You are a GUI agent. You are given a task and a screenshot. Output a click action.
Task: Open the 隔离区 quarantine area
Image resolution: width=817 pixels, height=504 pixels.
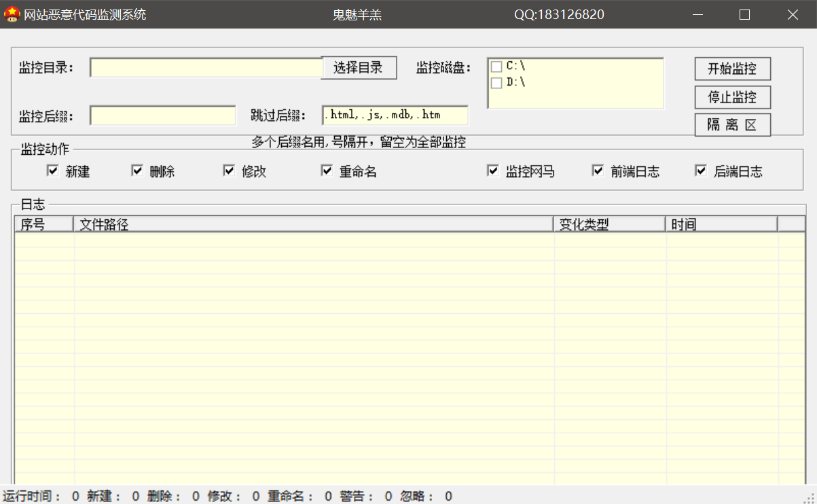pos(732,125)
